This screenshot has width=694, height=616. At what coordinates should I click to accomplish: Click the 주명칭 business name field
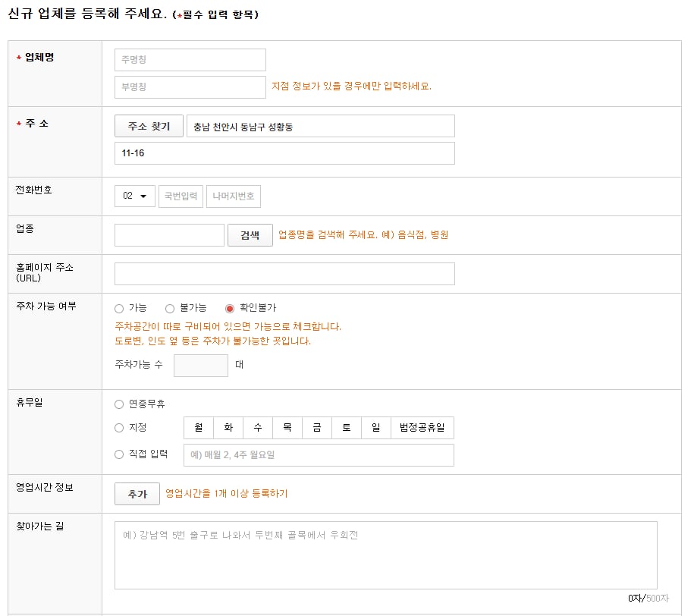(x=190, y=60)
